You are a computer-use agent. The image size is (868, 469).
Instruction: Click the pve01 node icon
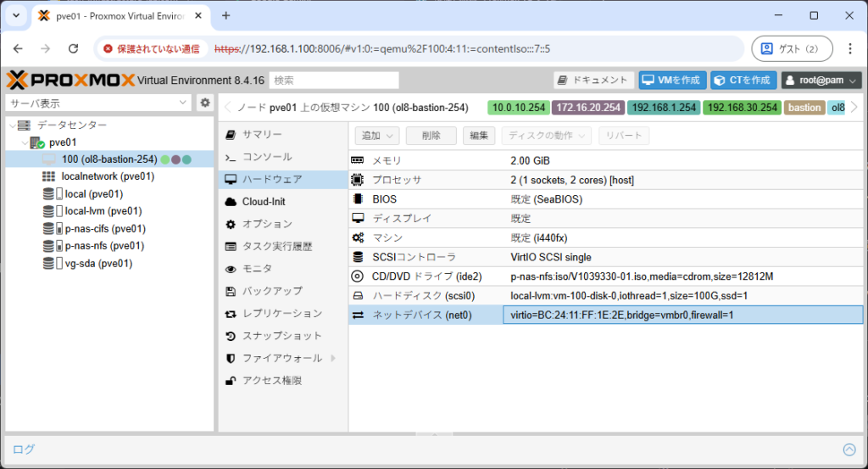pyautogui.click(x=37, y=142)
